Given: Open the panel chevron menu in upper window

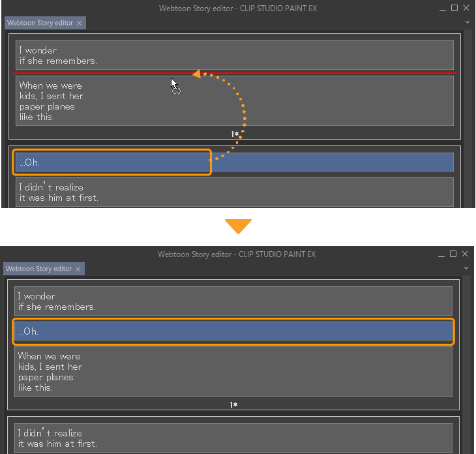Looking at the screenshot, I should pyautogui.click(x=467, y=23).
